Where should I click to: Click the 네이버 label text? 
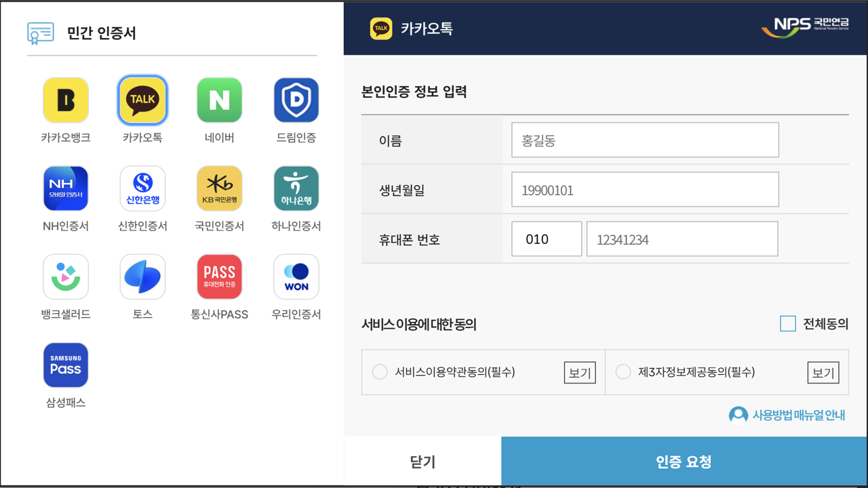pos(219,138)
